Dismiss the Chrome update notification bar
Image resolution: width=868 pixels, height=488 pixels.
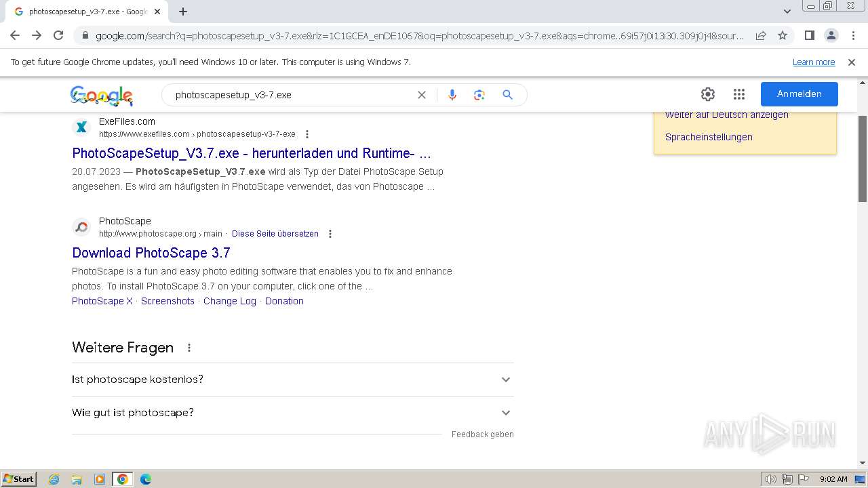click(852, 62)
